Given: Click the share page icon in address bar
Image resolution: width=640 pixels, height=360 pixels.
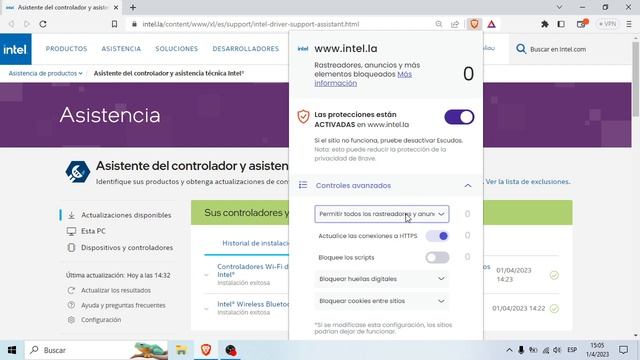Looking at the screenshot, I should point(455,24).
